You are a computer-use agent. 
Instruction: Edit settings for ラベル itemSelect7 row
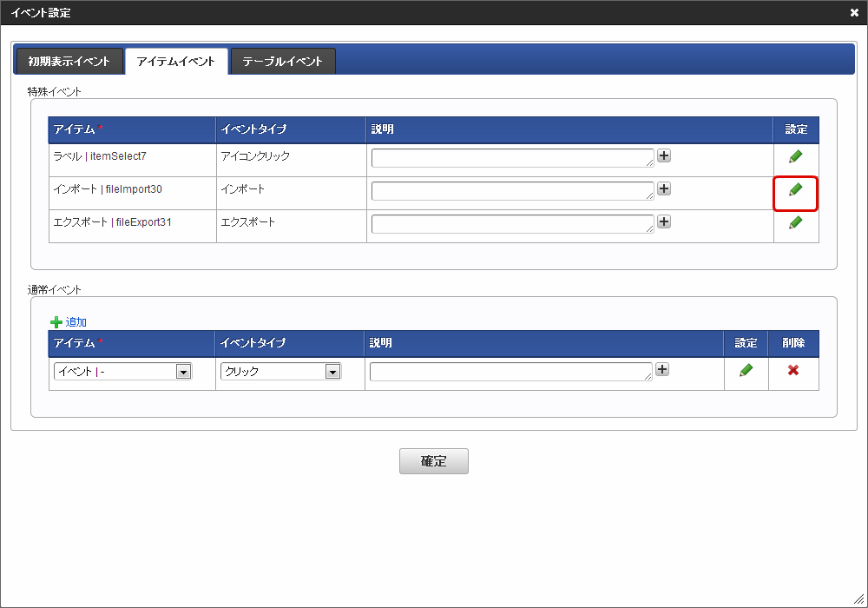point(795,157)
